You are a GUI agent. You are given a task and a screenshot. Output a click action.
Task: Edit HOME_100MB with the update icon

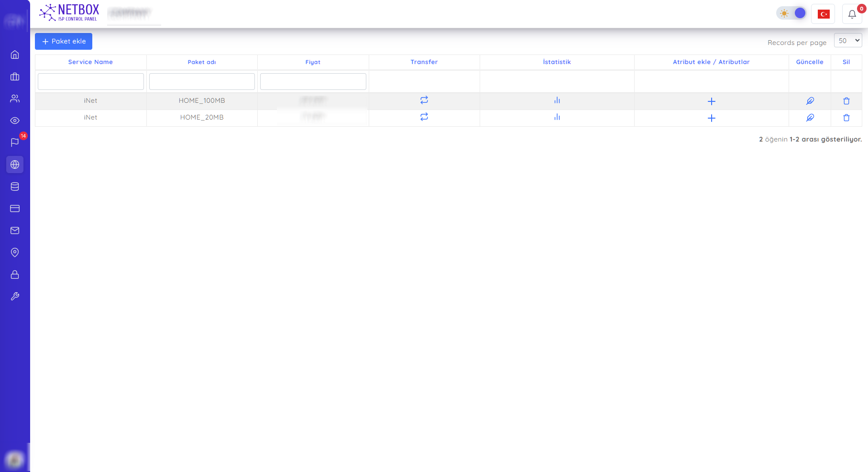810,101
